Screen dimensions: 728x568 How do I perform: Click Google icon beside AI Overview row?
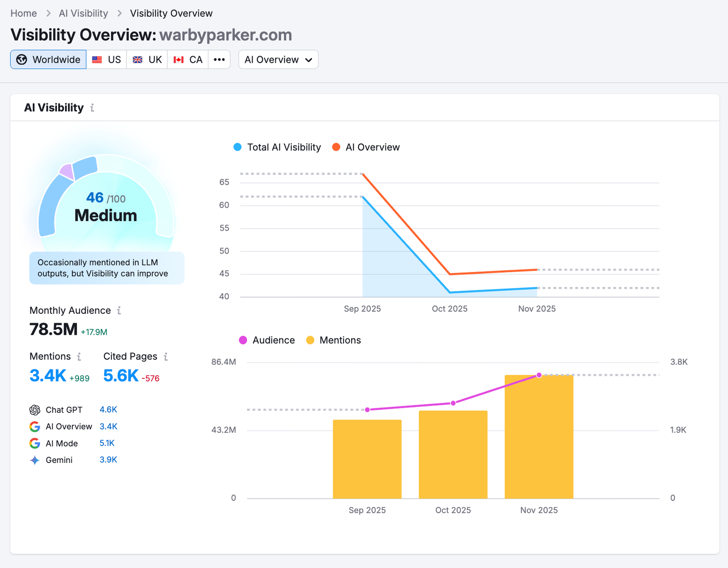coord(35,427)
